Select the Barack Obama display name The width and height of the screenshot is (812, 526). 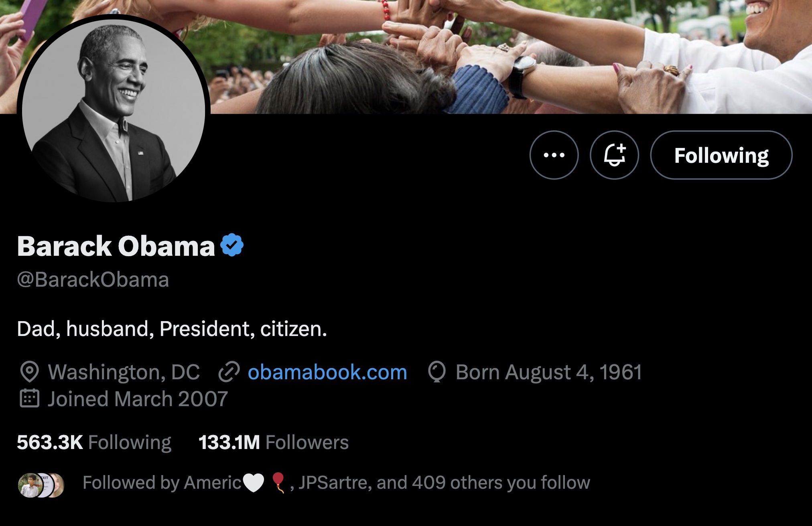point(116,246)
